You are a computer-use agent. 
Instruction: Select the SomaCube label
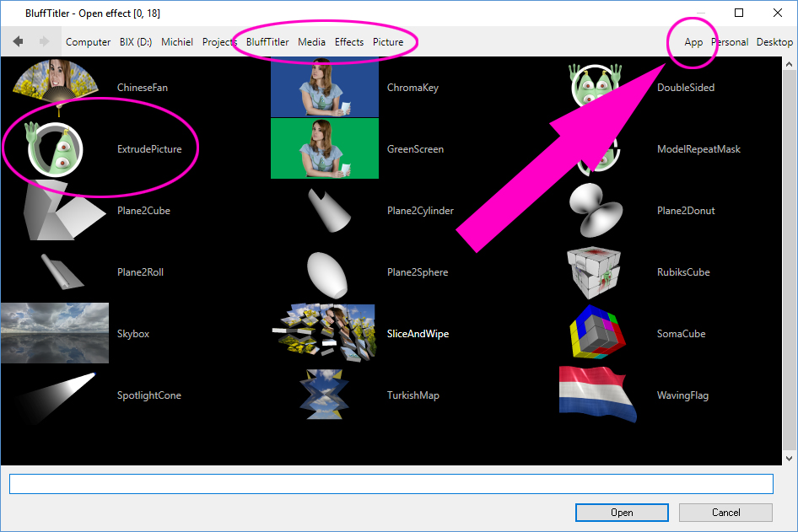coord(682,334)
